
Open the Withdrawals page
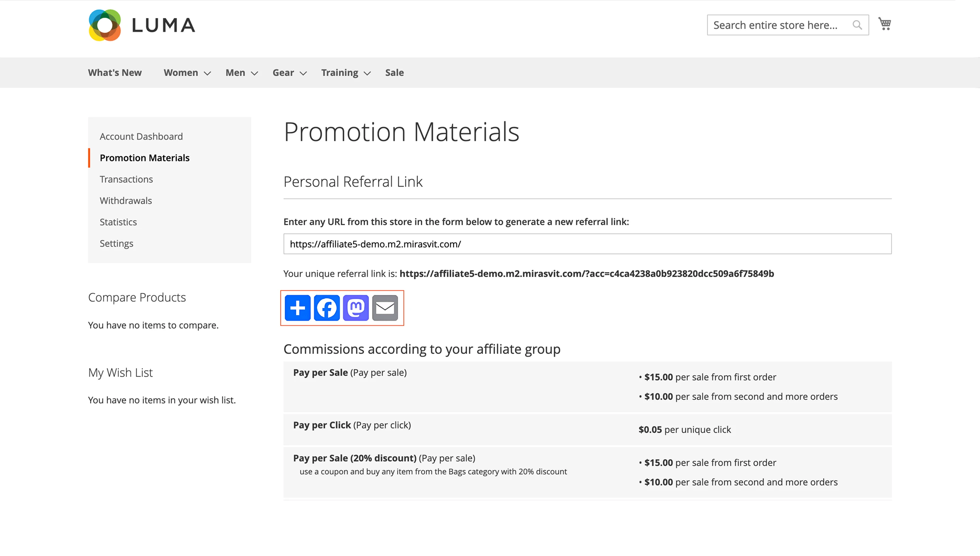click(x=126, y=200)
